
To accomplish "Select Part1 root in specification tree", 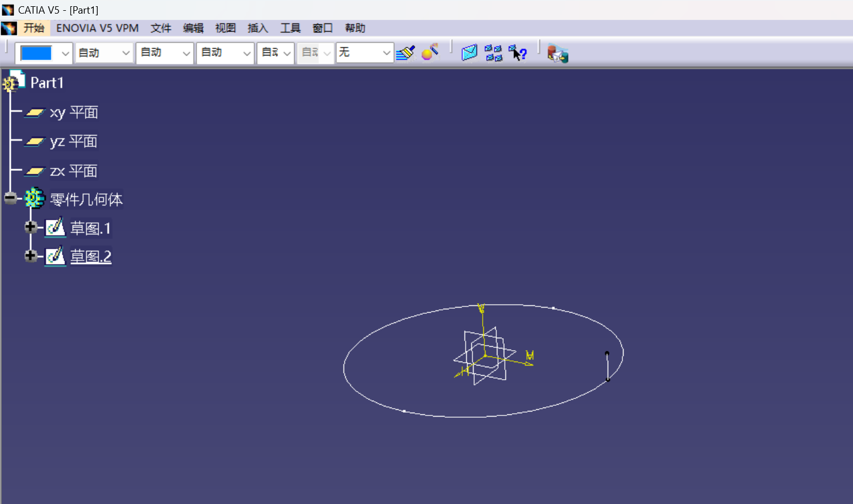I will [x=47, y=83].
